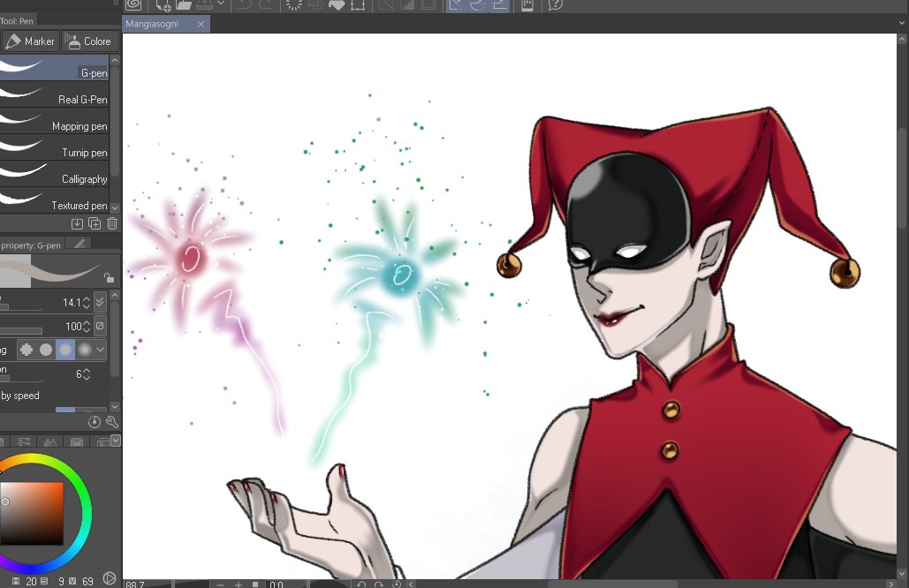This screenshot has width=909, height=588.
Task: Open sub tool detail wrench icon
Action: pyautogui.click(x=112, y=422)
